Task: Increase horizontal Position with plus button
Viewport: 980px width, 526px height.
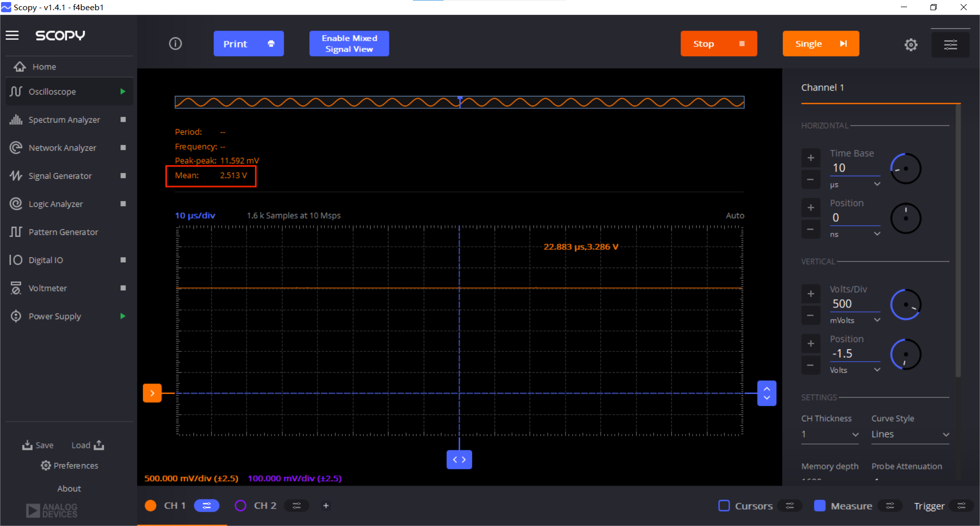Action: point(811,207)
